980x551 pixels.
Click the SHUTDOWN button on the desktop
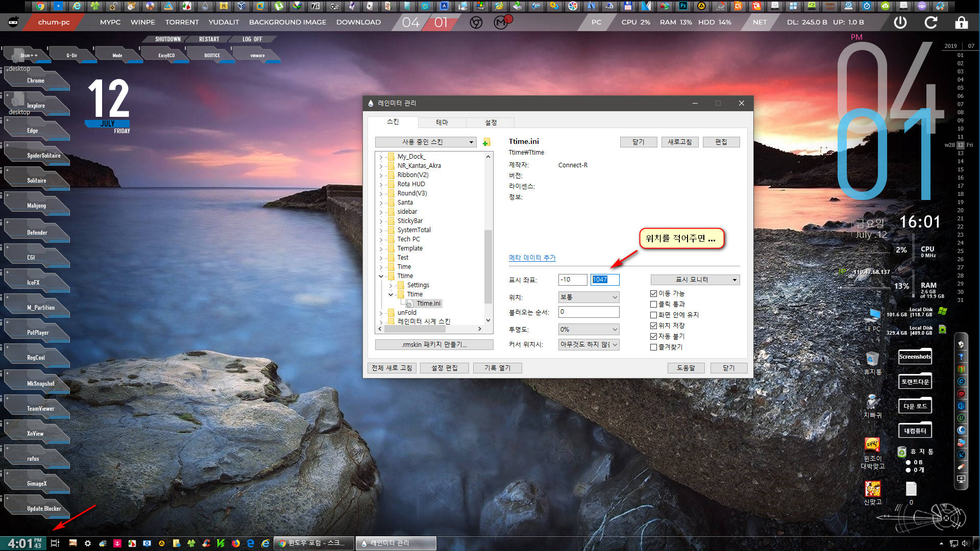click(x=167, y=39)
